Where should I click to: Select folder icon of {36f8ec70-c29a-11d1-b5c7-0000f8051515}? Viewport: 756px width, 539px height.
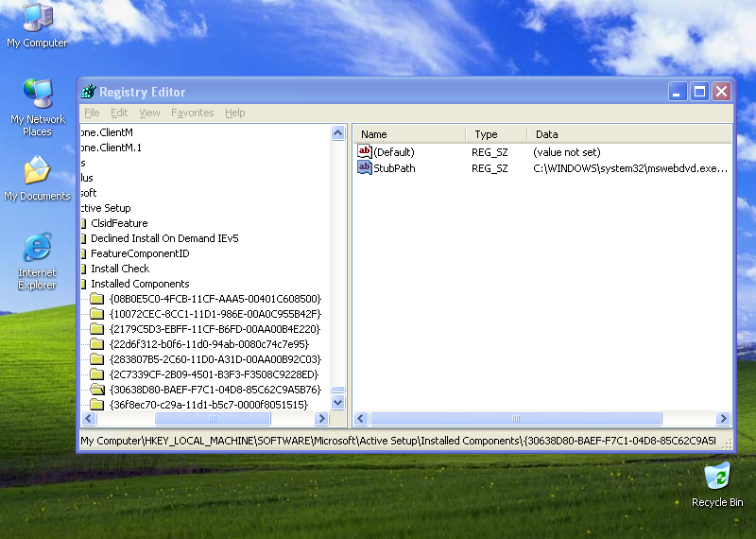click(x=97, y=405)
